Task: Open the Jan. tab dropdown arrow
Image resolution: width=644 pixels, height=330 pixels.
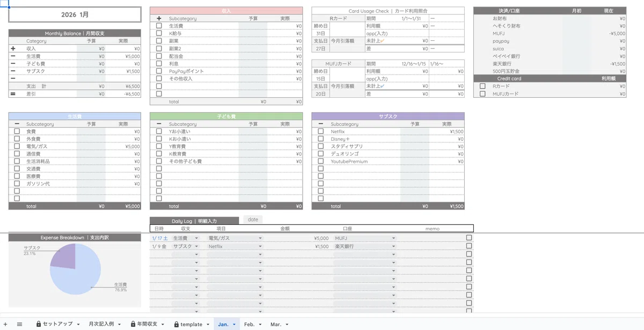Action: point(235,325)
